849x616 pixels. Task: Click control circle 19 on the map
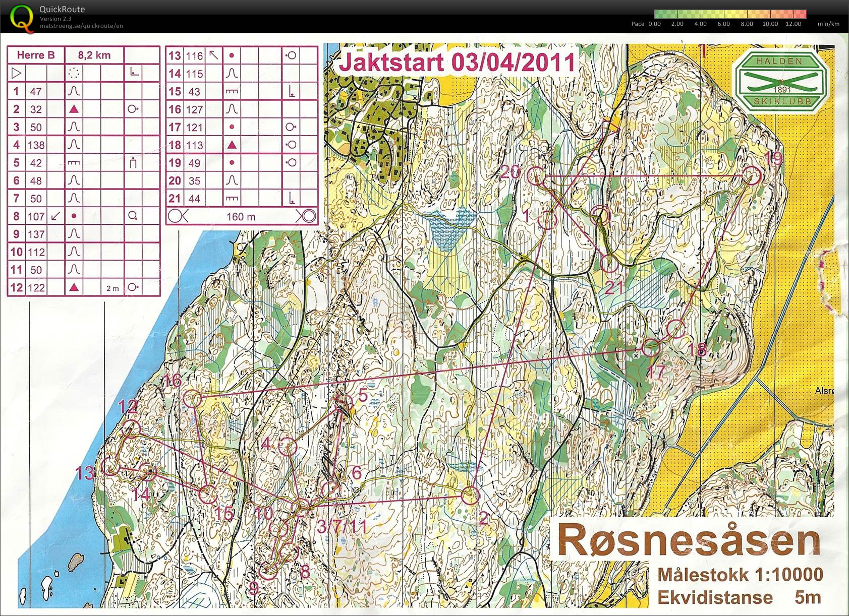click(752, 175)
